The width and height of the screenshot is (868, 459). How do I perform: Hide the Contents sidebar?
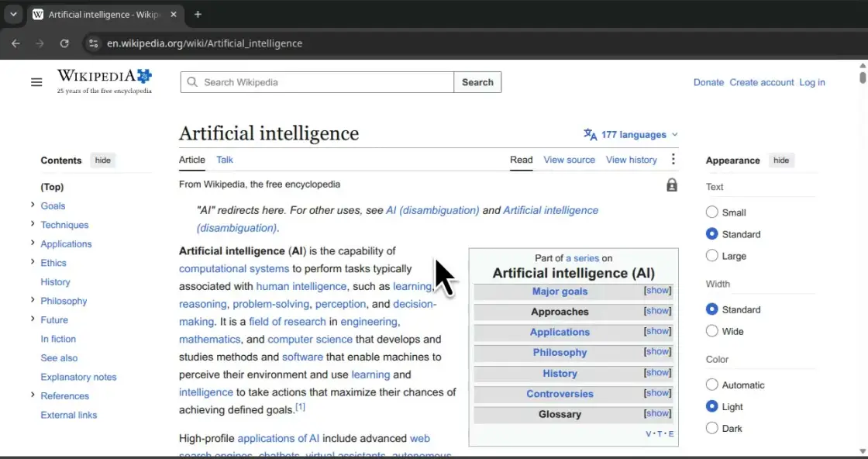click(x=102, y=160)
